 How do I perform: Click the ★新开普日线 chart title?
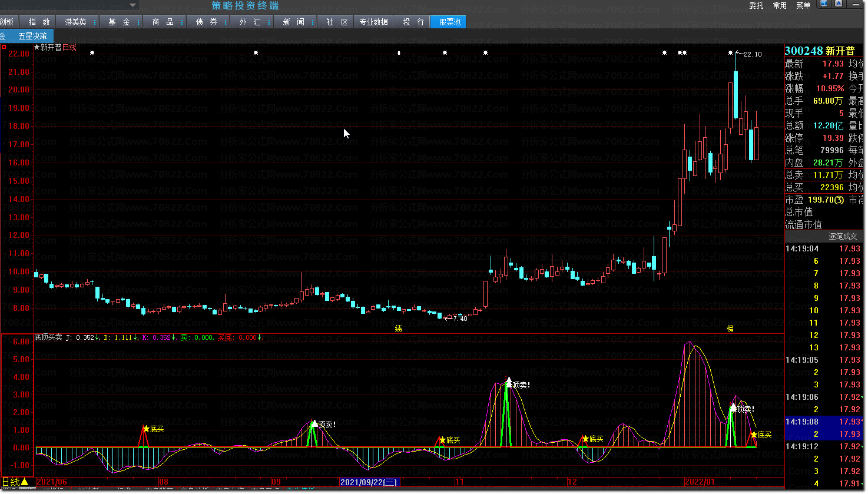(x=55, y=47)
